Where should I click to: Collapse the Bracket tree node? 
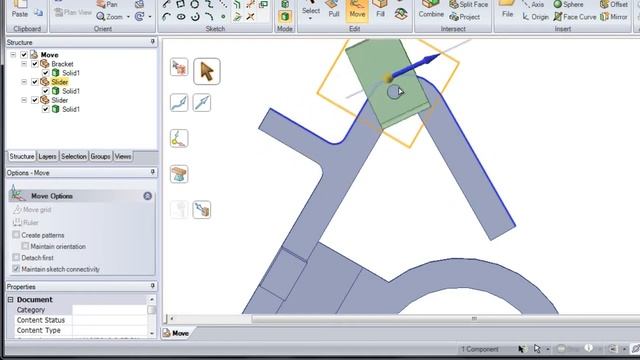pyautogui.click(x=24, y=64)
